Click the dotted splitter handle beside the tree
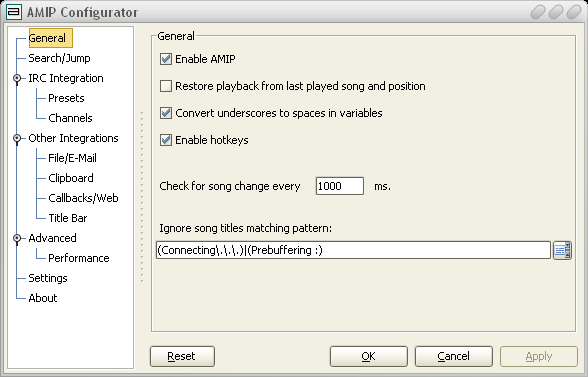The image size is (588, 377). coord(142,196)
